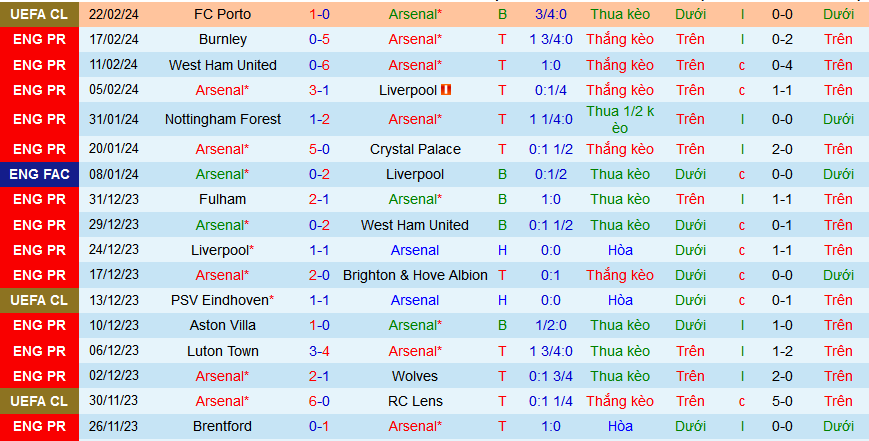
Task: Click PSV Eindhoven team name
Action: (223, 300)
